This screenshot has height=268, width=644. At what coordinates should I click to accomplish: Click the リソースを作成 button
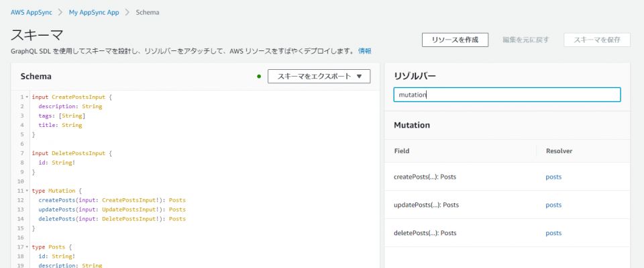point(455,40)
